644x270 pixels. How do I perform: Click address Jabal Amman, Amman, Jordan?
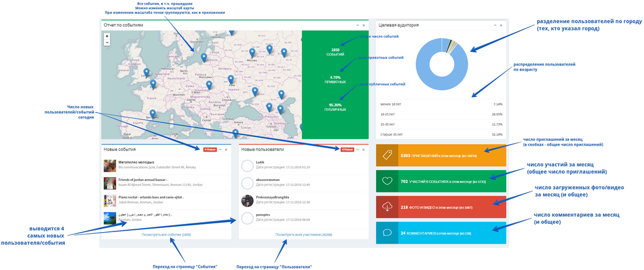(x=141, y=202)
